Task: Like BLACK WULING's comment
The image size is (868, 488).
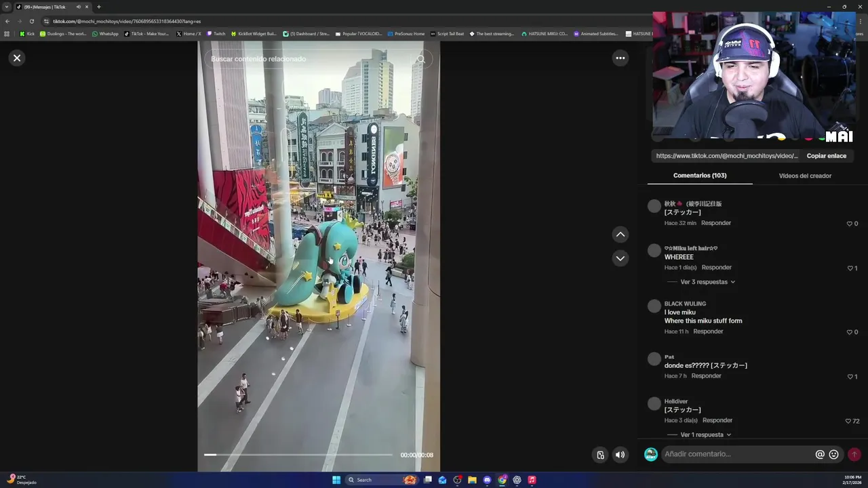Action: pyautogui.click(x=849, y=332)
